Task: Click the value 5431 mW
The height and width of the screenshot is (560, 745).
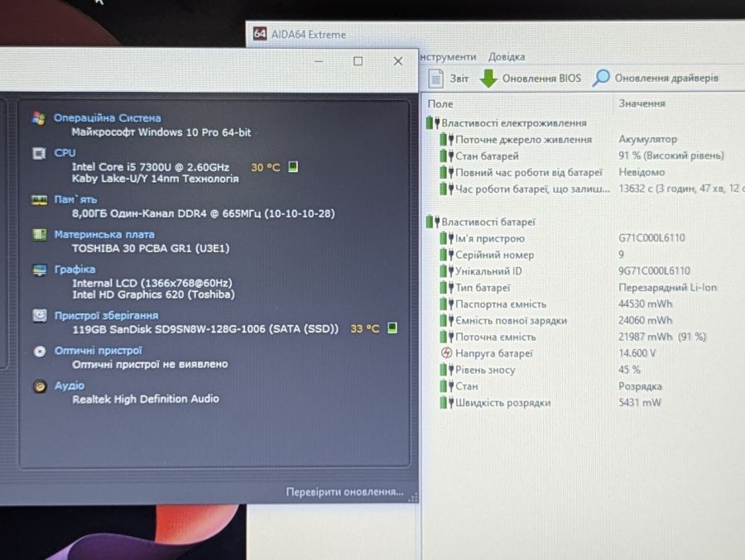Action: coord(640,402)
